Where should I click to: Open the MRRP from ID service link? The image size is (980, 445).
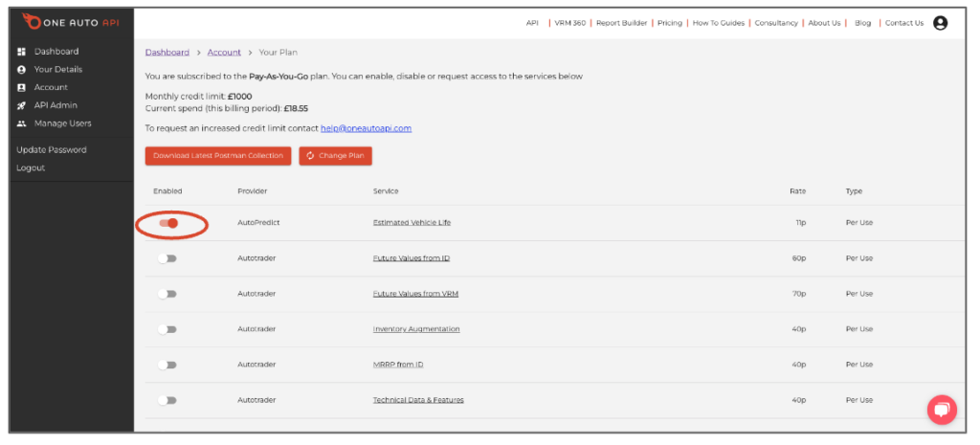398,365
